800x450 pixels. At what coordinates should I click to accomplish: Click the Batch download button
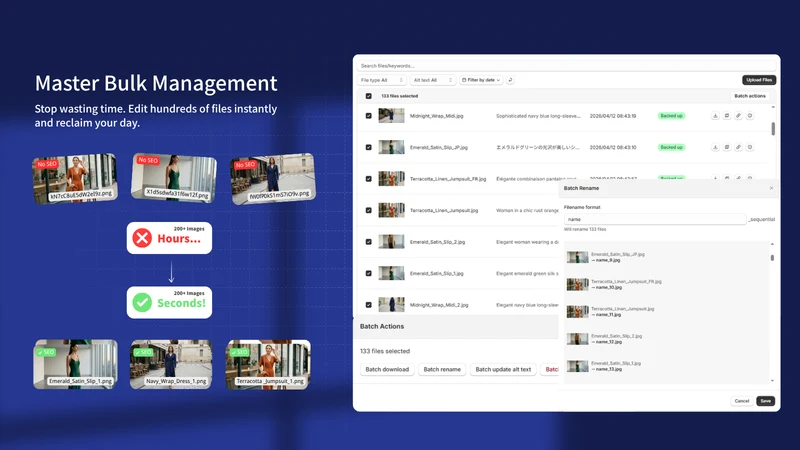tap(387, 369)
